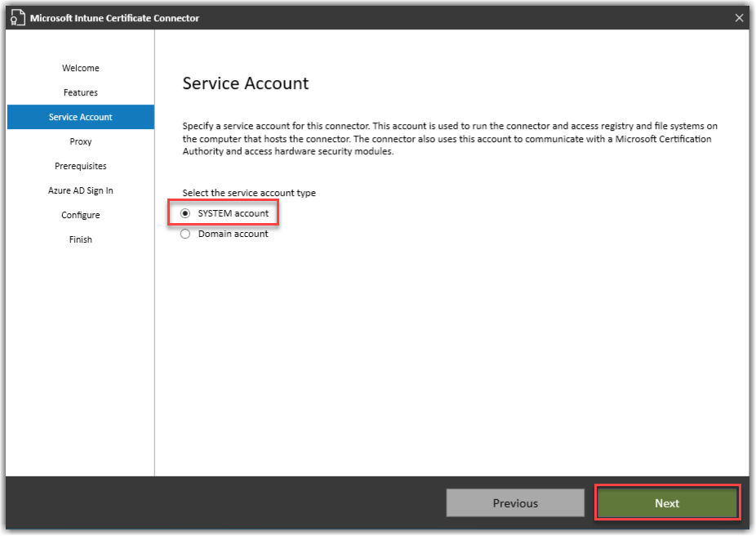The height and width of the screenshot is (536, 756).
Task: Select the SYSTEM account radio button
Action: coord(185,213)
